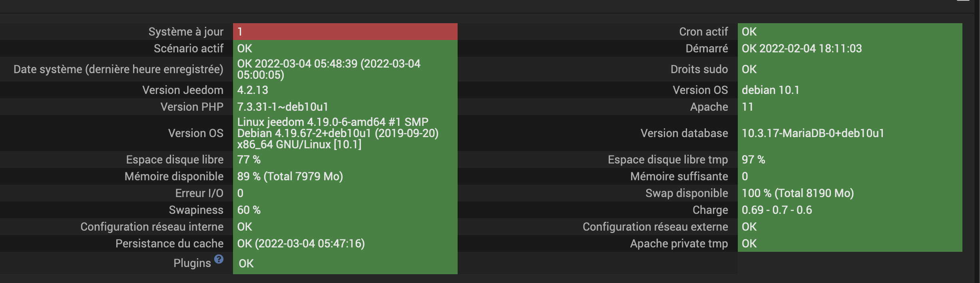The width and height of the screenshot is (980, 283).
Task: Select the Plugins OK status cell
Action: 345,263
